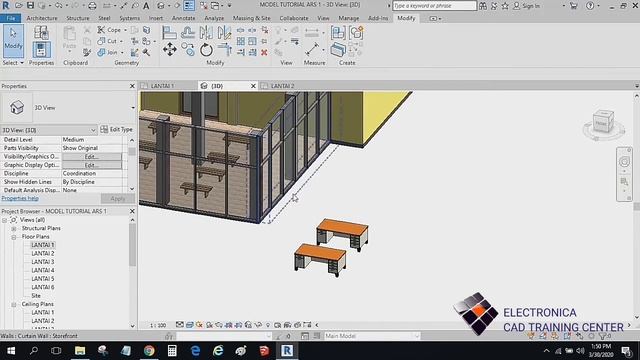Open the Join geometry dropdown arrow
Screen dimensions: 640x360
tap(122, 52)
